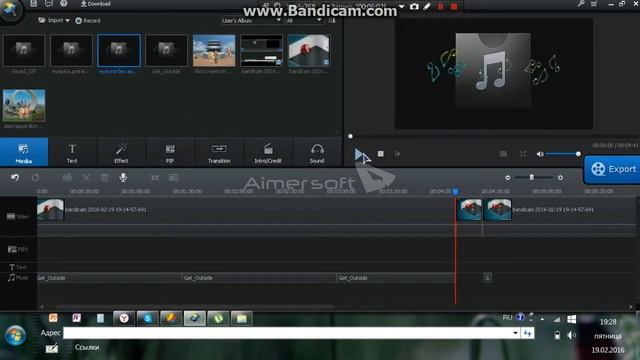640x360 pixels.
Task: Select the third bandicam clip on video track
Action: coord(559,210)
